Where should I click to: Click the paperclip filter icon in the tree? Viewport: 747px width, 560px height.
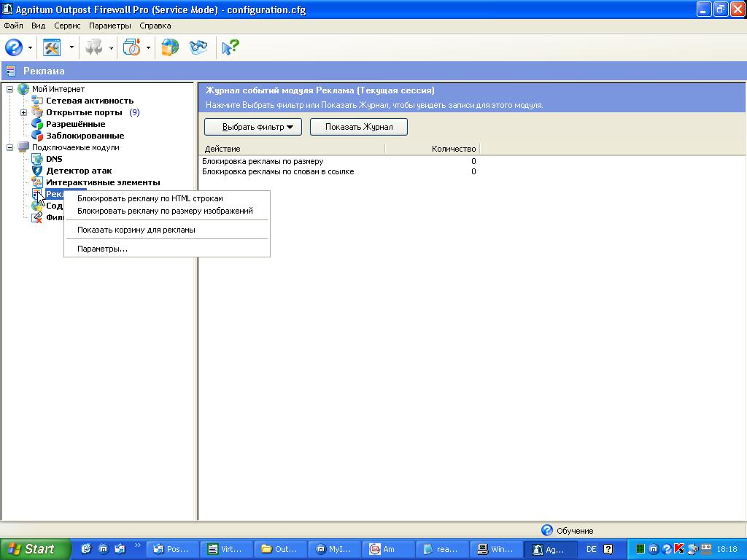(37, 217)
